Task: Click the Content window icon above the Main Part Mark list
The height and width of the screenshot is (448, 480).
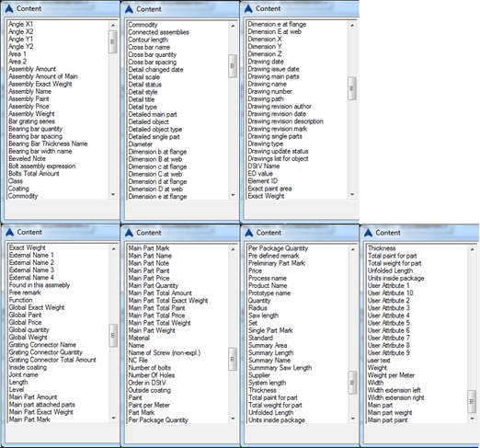Action: click(x=129, y=233)
